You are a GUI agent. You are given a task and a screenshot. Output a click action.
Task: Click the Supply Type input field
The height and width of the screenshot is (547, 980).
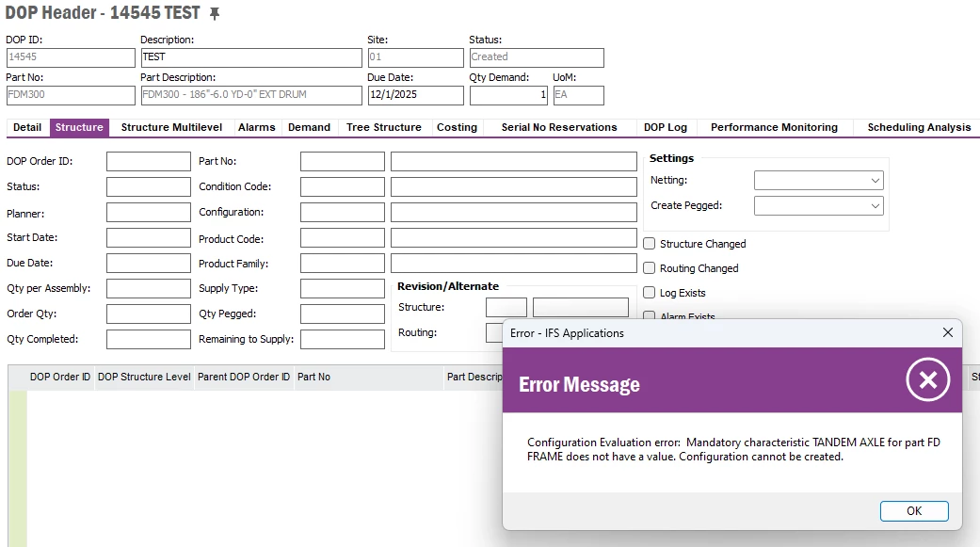pyautogui.click(x=343, y=288)
